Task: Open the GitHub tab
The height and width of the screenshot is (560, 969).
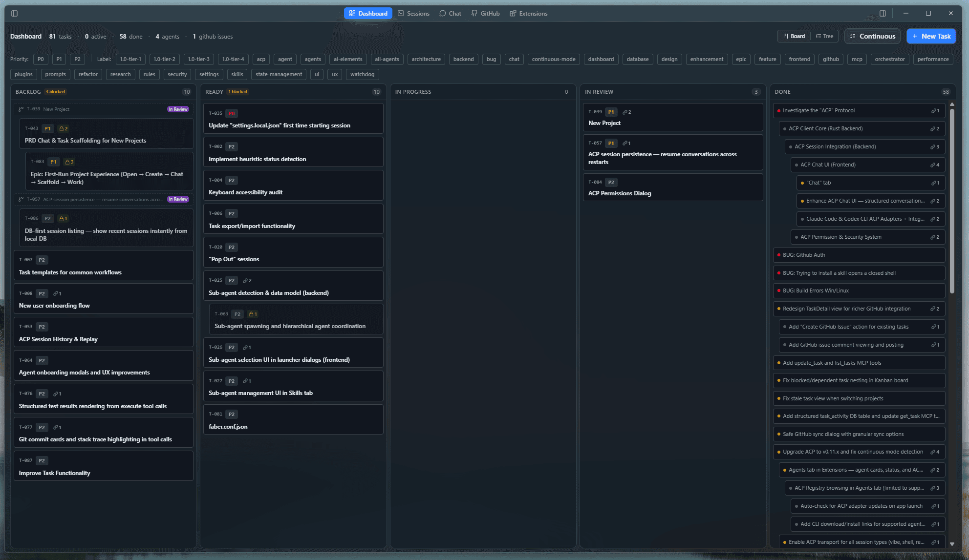Action: (x=485, y=13)
